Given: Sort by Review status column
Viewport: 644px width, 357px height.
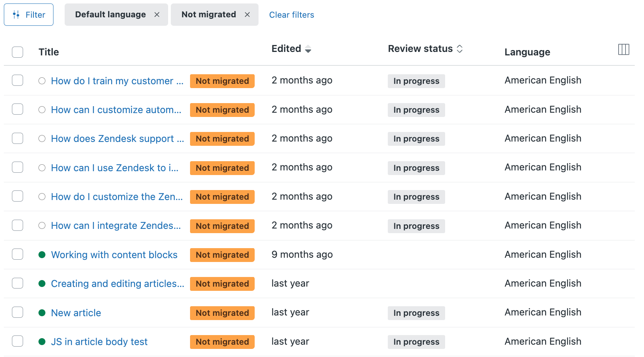Looking at the screenshot, I should coord(459,49).
